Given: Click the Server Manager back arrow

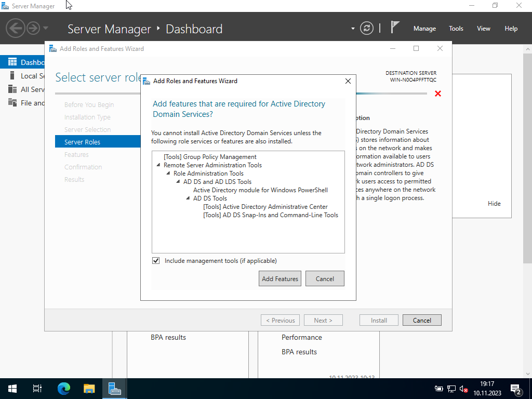Looking at the screenshot, I should (15, 28).
